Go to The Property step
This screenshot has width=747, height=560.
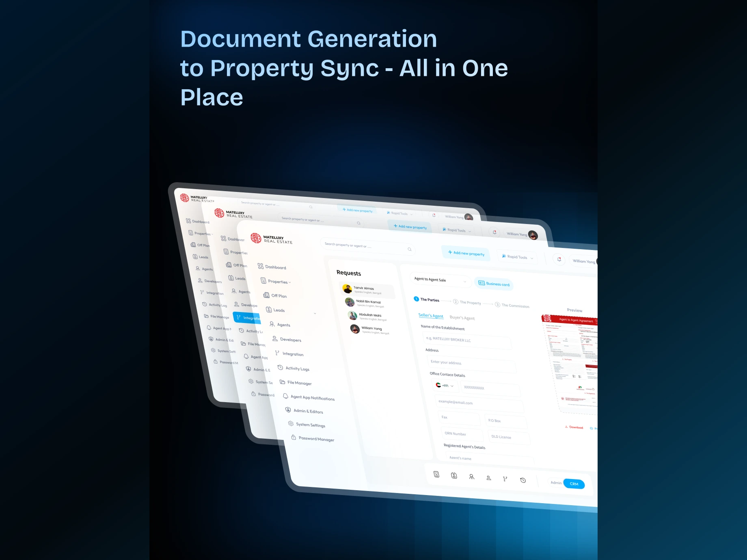pos(467,302)
